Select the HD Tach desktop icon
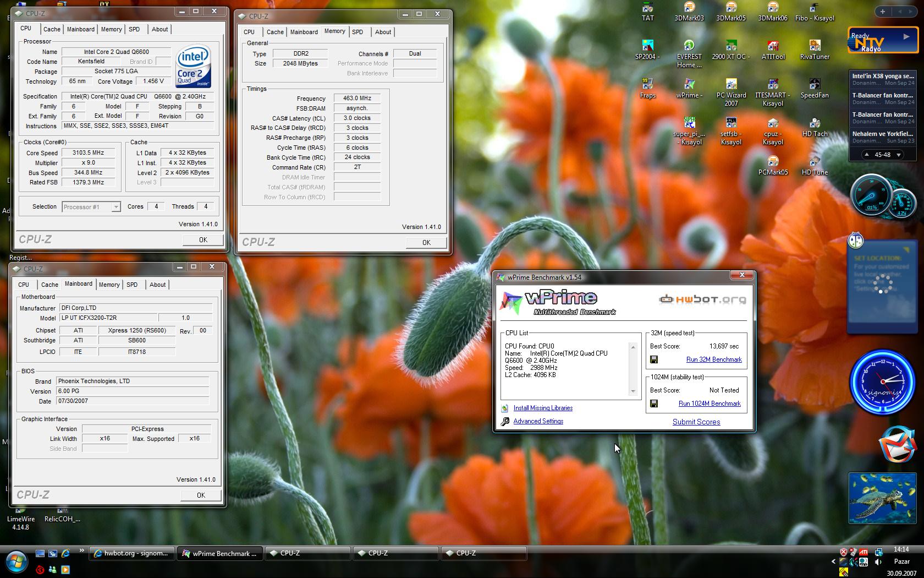Screen dimensions: 924x578 tap(815, 127)
